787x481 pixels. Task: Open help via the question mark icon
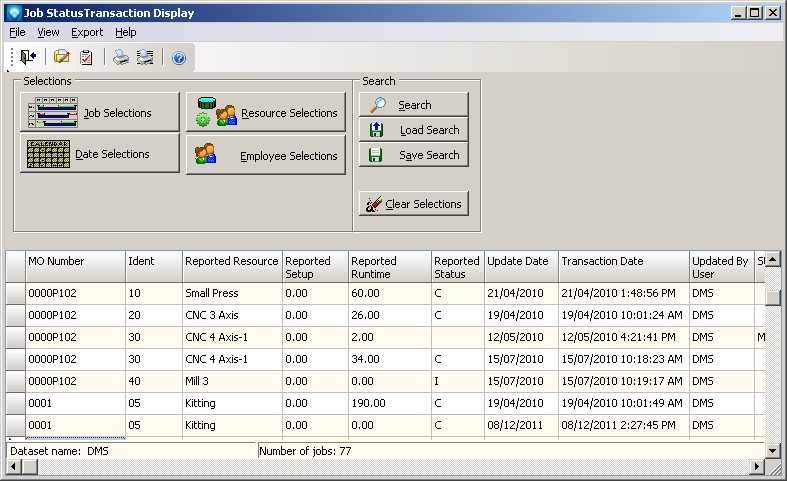(179, 58)
